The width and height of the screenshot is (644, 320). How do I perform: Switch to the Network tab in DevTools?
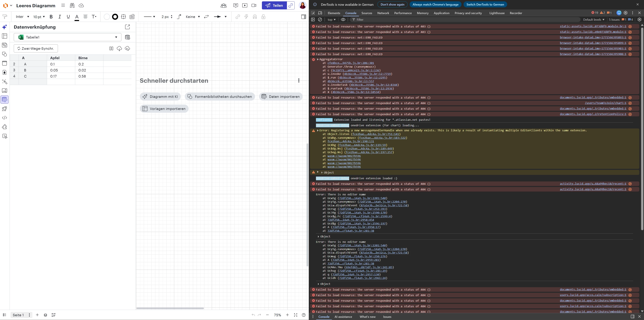[x=383, y=13]
